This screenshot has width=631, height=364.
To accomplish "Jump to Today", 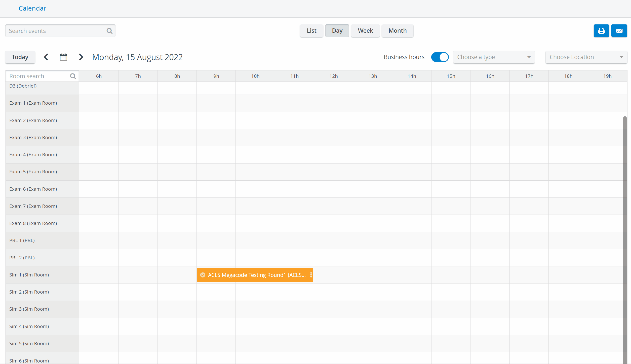I will pos(20,57).
